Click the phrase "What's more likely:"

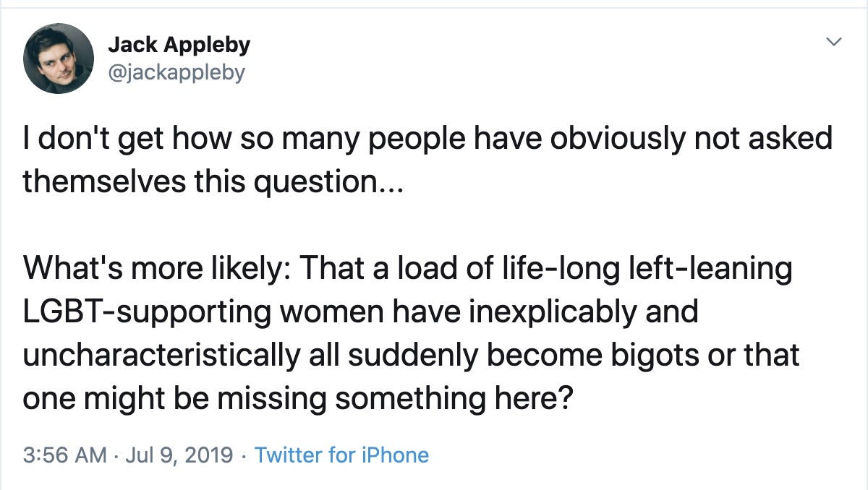click(x=155, y=269)
